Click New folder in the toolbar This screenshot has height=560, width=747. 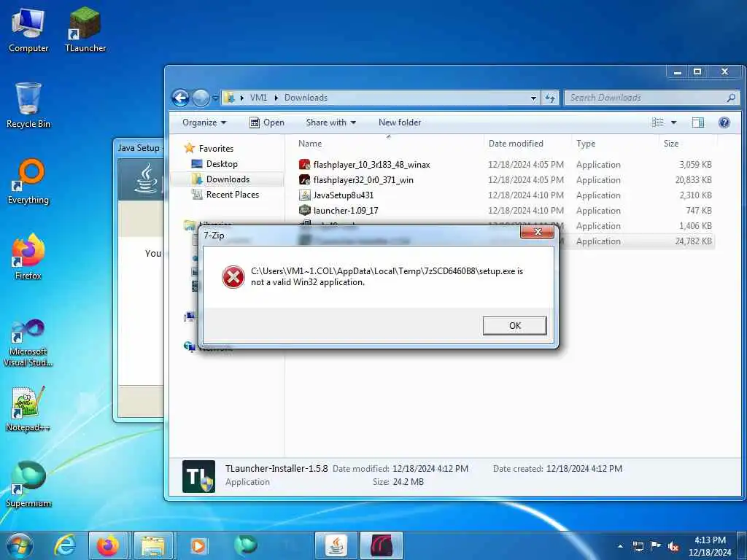[400, 122]
